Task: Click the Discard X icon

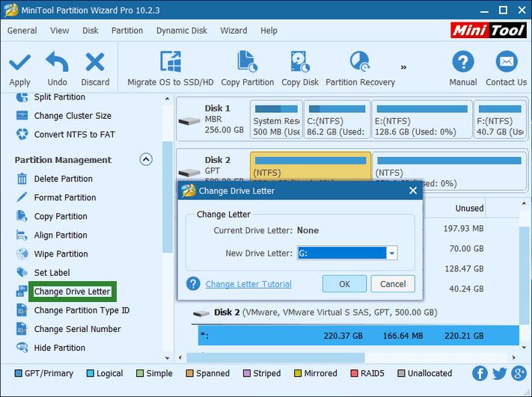Action: [95, 62]
